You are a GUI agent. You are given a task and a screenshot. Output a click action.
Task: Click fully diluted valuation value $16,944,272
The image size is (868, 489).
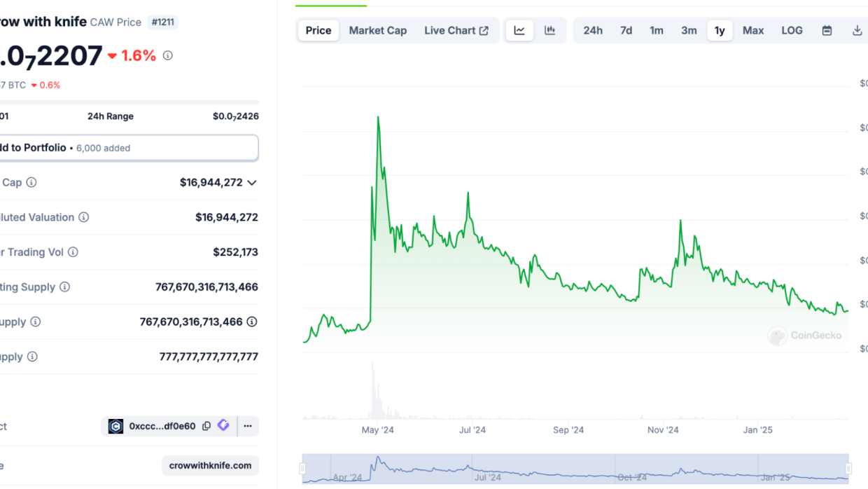pyautogui.click(x=227, y=217)
